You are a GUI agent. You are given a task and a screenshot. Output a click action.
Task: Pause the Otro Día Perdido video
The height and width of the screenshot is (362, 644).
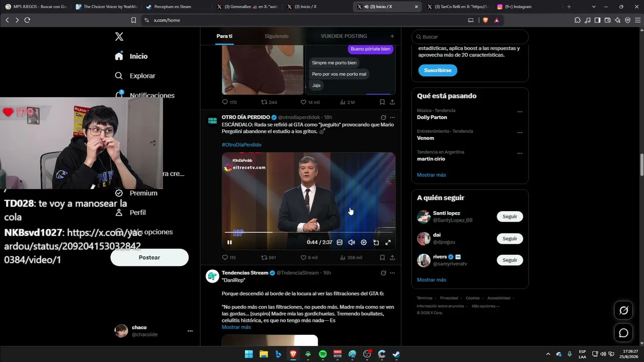coord(229,242)
